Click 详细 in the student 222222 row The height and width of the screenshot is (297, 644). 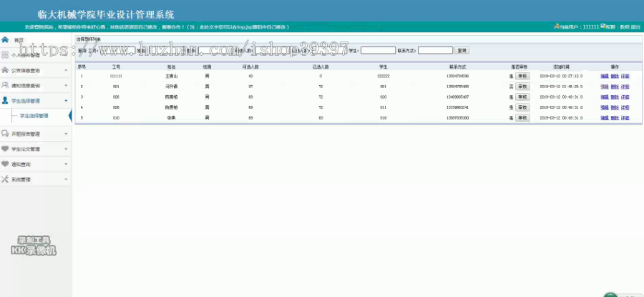click(x=625, y=77)
